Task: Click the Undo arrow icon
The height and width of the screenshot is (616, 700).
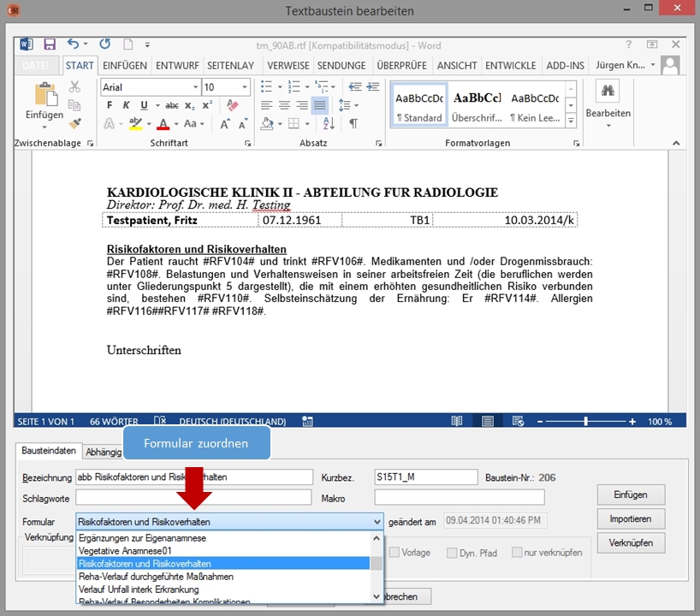Action: tap(74, 44)
